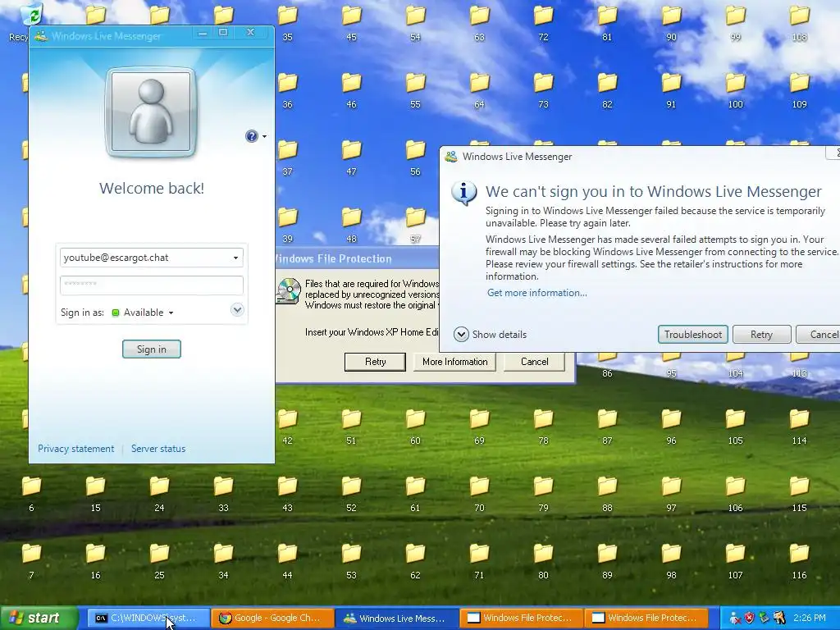Screen dimensions: 840x630
Task: Select desktop folder 62
Action: (415, 561)
